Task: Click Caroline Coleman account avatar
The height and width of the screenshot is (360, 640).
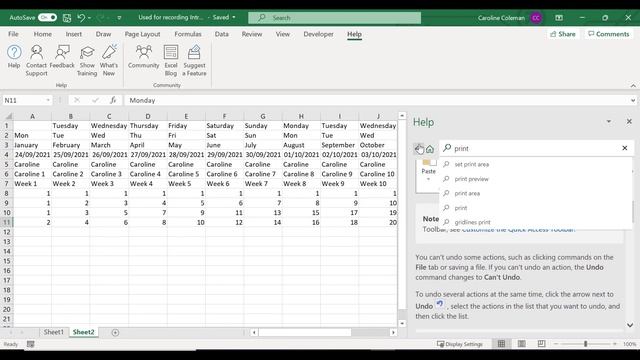Action: [536, 18]
